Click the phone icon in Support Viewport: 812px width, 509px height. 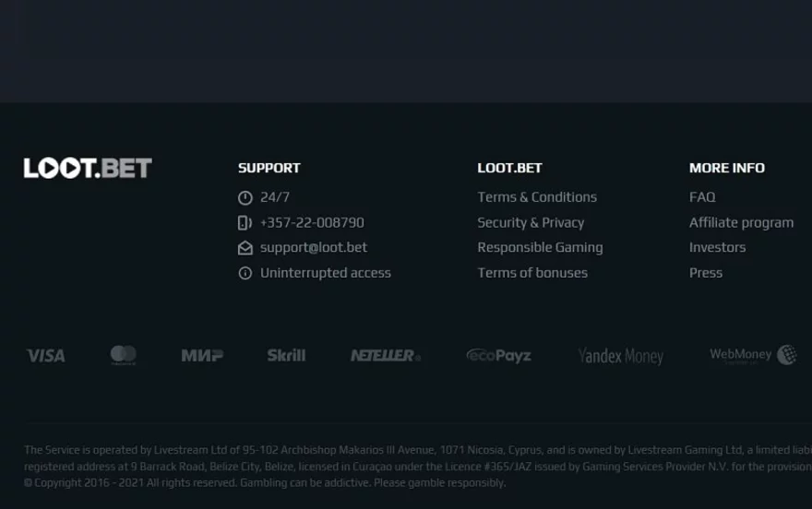[245, 223]
